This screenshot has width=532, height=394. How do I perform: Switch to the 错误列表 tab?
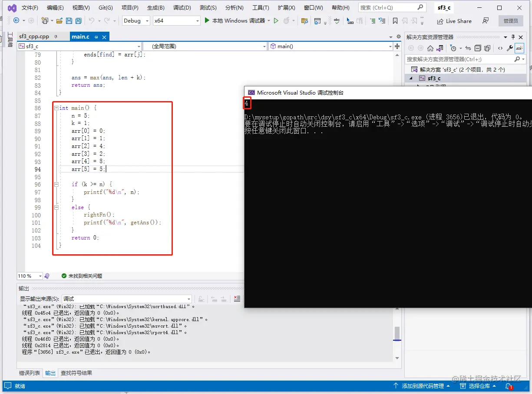point(30,373)
